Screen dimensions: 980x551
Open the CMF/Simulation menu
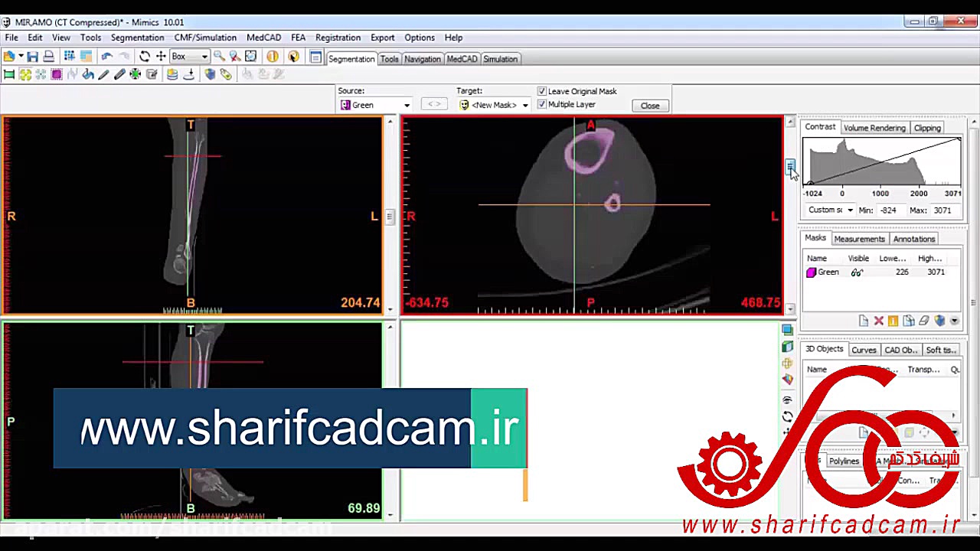(x=205, y=37)
